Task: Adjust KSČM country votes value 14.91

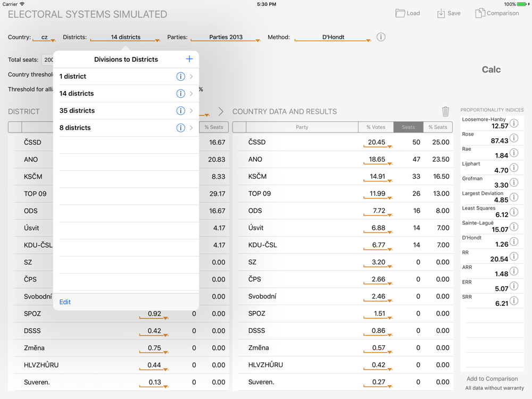Action: [378, 177]
